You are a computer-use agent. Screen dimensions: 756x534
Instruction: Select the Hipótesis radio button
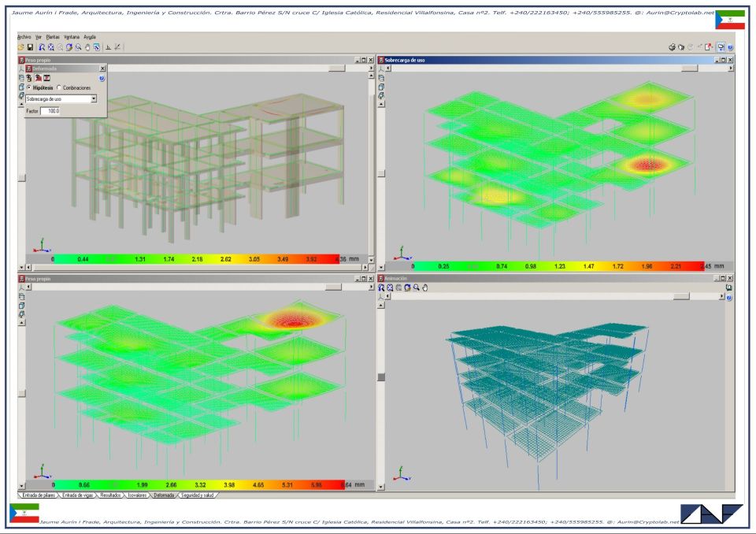(x=29, y=88)
